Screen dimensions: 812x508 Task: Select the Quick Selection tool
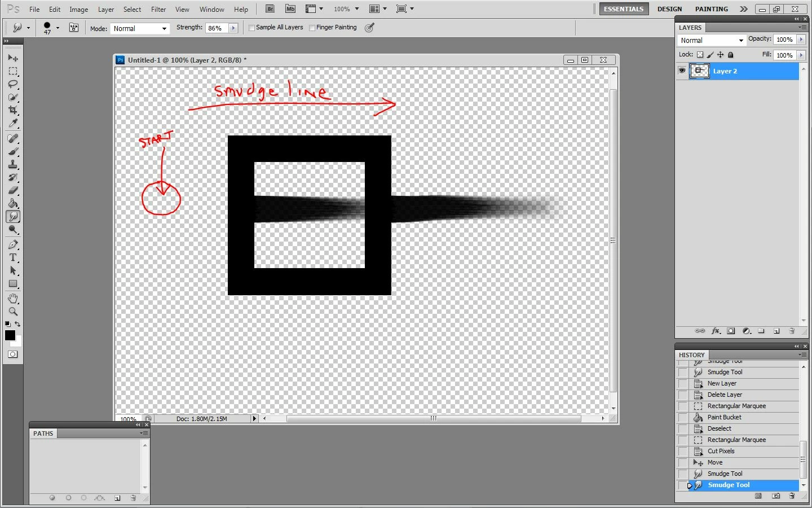[x=13, y=97]
